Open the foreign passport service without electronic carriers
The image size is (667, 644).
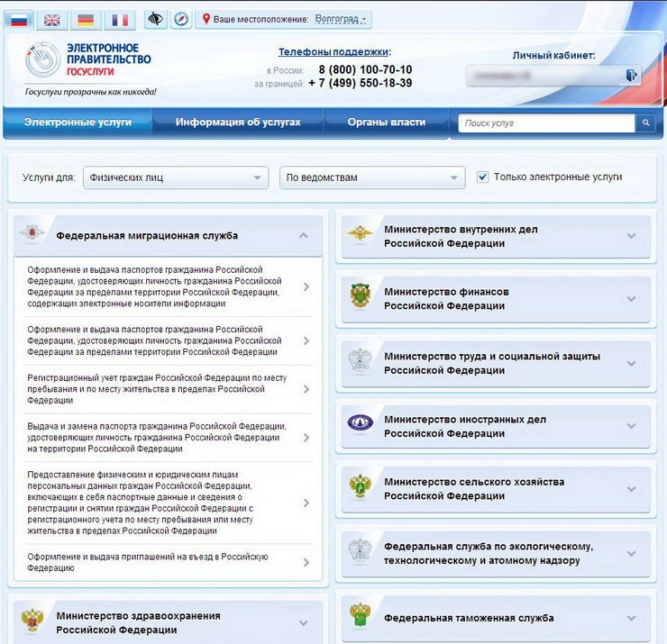pos(169,340)
